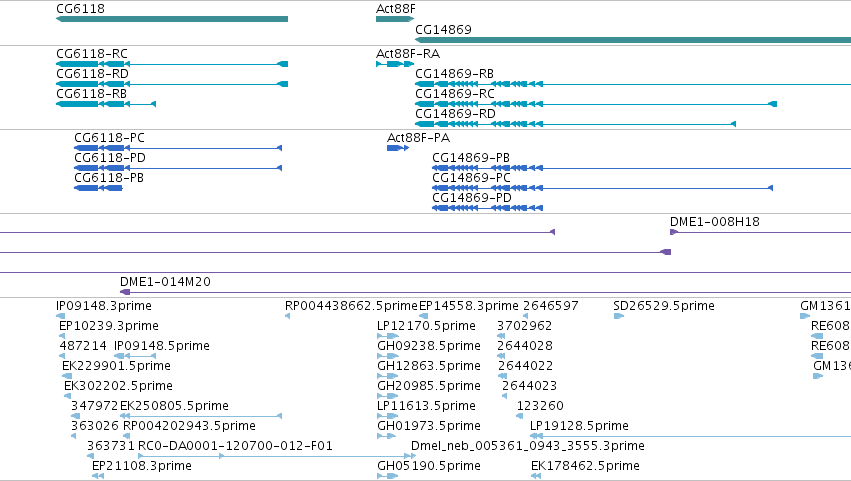Click the GH01973.5prime EST label
The height and width of the screenshot is (481, 851).
(429, 426)
